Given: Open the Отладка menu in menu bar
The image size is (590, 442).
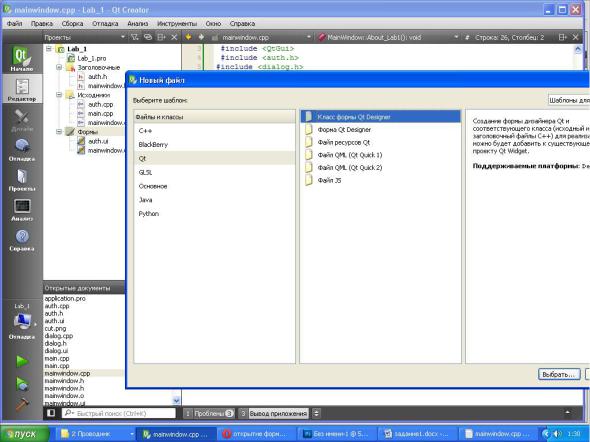Looking at the screenshot, I should click(105, 23).
